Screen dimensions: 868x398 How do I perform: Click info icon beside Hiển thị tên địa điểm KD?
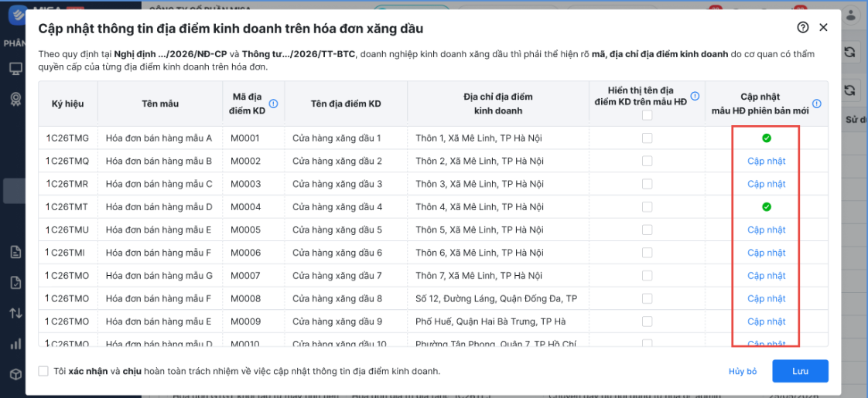pyautogui.click(x=695, y=96)
